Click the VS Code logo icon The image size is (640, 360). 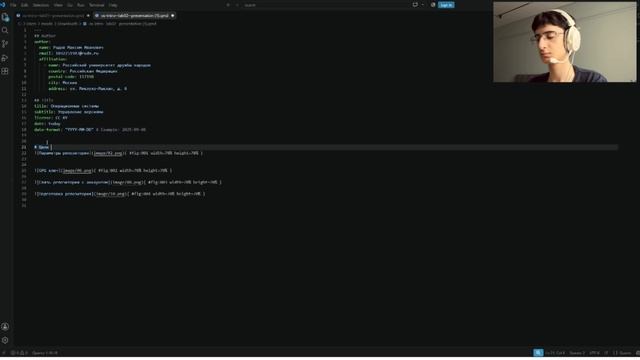(x=2, y=5)
